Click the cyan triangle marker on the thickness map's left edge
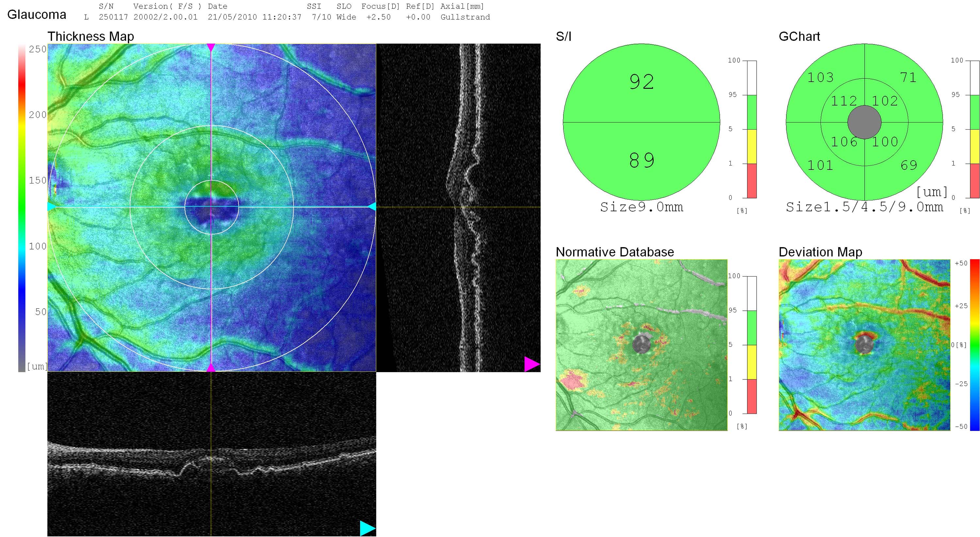The height and width of the screenshot is (537, 980). (x=51, y=206)
